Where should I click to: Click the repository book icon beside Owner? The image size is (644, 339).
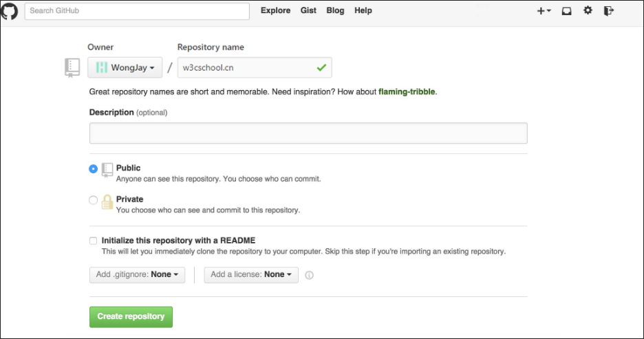coord(72,67)
